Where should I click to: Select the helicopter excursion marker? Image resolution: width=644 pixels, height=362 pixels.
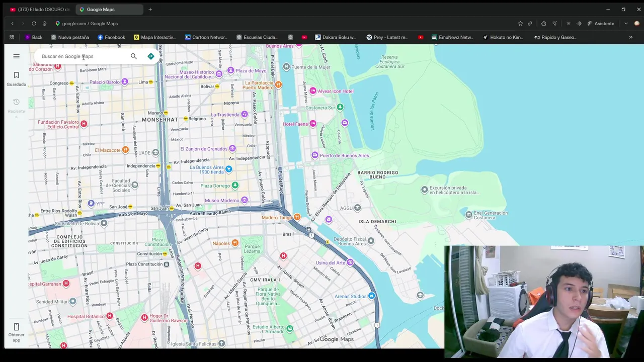click(x=424, y=190)
